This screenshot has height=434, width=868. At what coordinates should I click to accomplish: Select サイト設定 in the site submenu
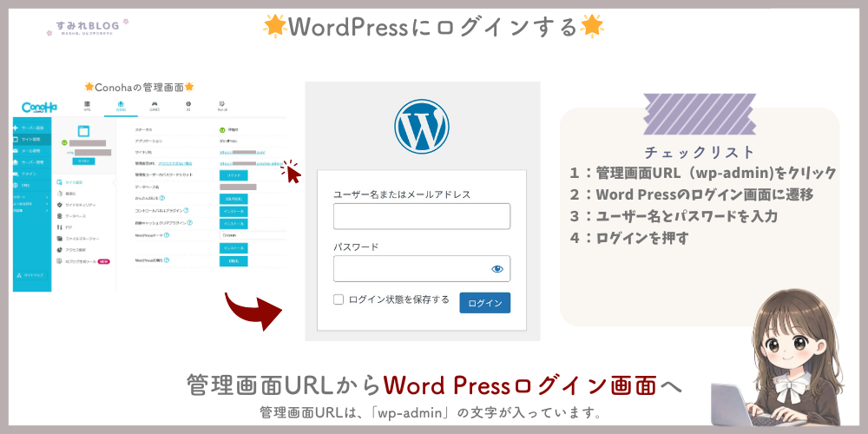(x=69, y=182)
